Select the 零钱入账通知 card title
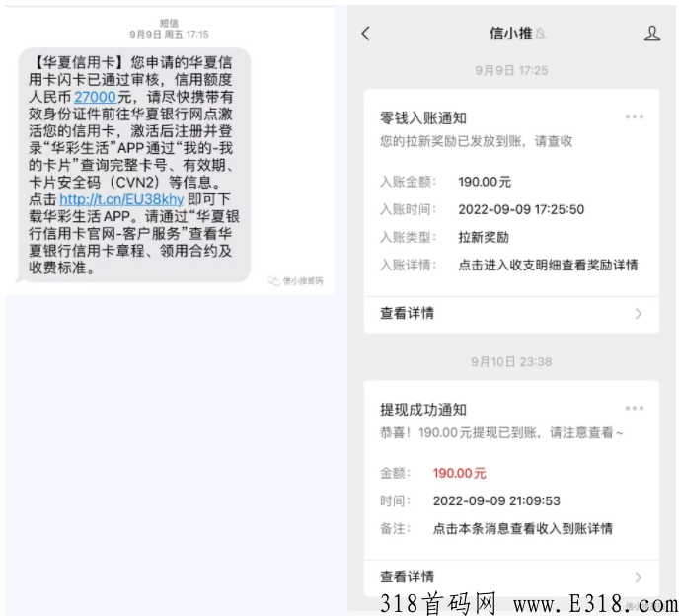Screen dimensions: 679x616 click(x=423, y=118)
